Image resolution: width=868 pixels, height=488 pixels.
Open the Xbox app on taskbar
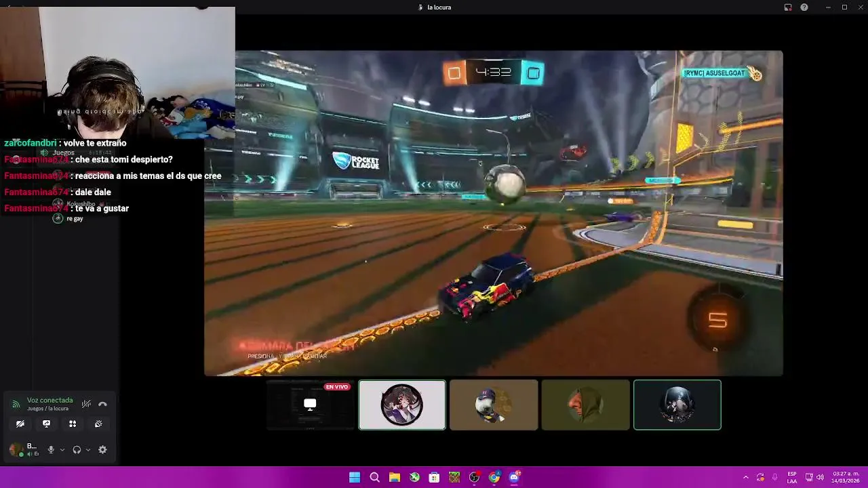(414, 477)
